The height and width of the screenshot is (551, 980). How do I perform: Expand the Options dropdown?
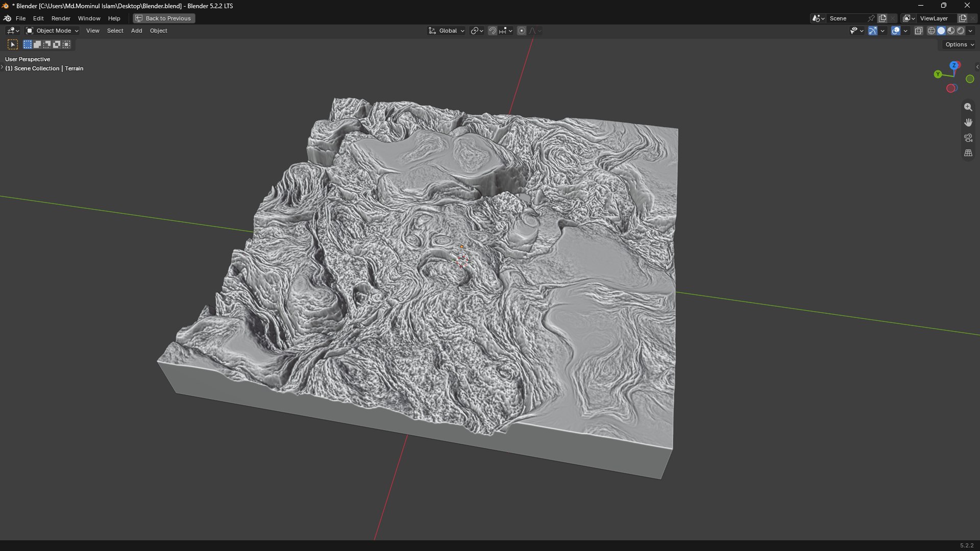pos(960,45)
